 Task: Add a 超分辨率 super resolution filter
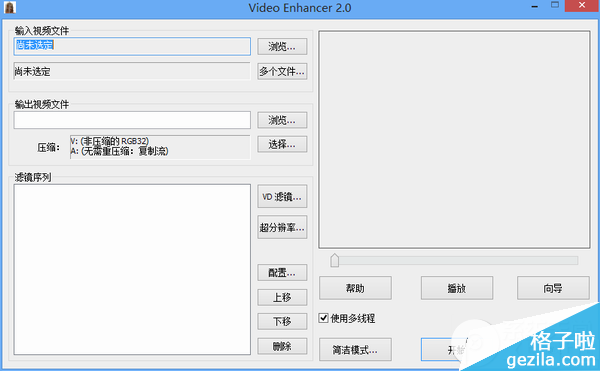click(282, 227)
